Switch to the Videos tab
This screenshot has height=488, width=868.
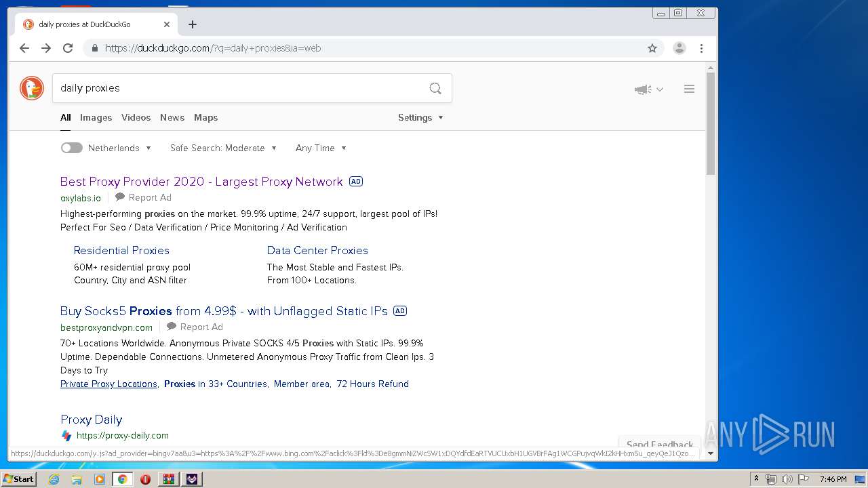[x=136, y=117]
